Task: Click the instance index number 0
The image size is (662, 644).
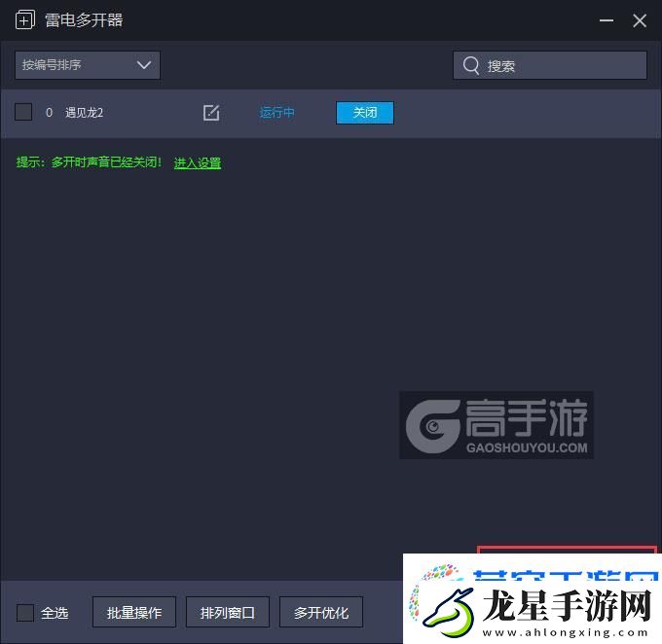Action: (49, 112)
